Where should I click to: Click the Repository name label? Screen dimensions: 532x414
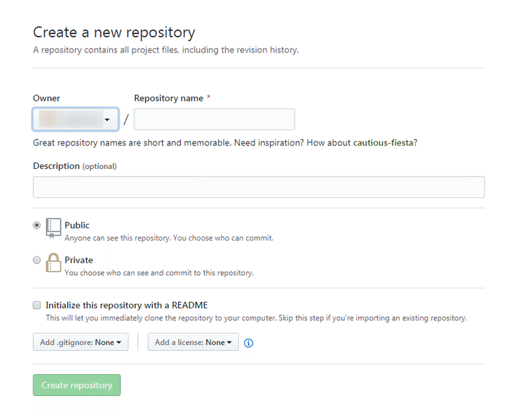[x=169, y=98]
